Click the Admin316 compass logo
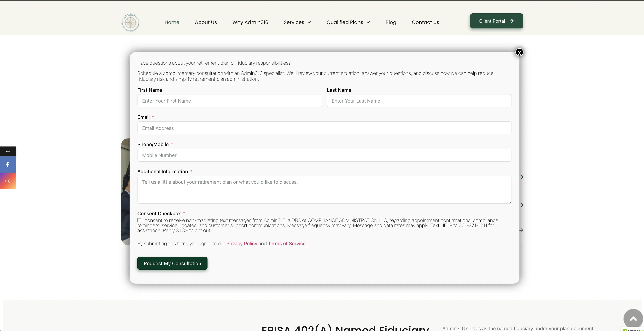Image resolution: width=644 pixels, height=331 pixels. coord(130,22)
